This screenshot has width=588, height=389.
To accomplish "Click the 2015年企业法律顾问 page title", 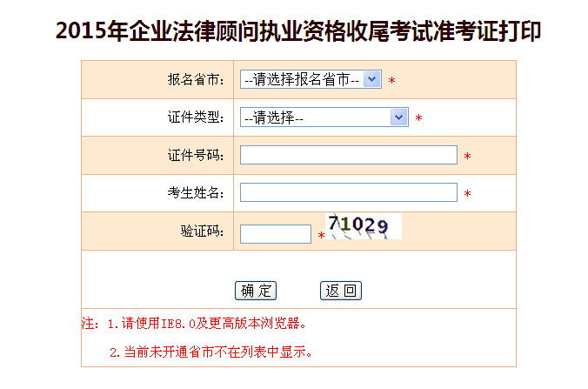I will [298, 30].
